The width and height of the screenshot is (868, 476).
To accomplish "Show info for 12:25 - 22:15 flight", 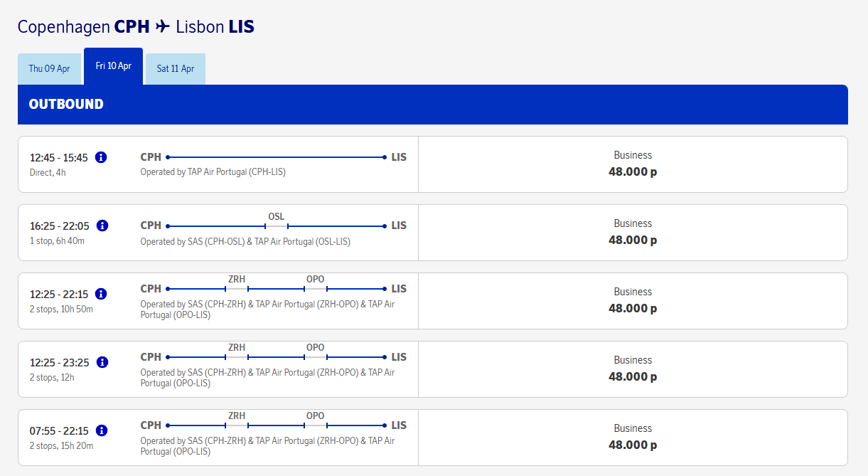I will pyautogui.click(x=101, y=294).
